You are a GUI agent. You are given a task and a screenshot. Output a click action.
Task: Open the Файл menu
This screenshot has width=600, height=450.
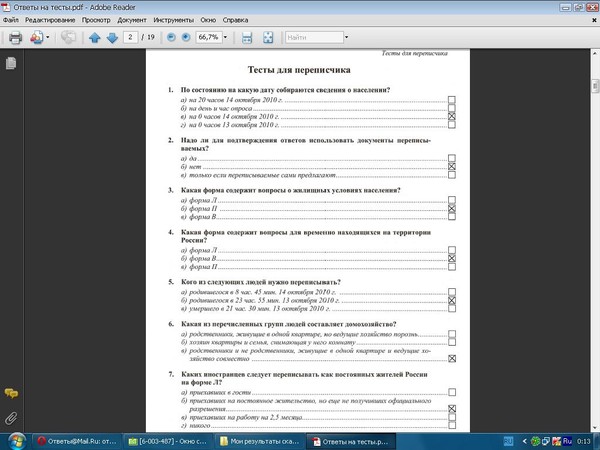coord(10,20)
